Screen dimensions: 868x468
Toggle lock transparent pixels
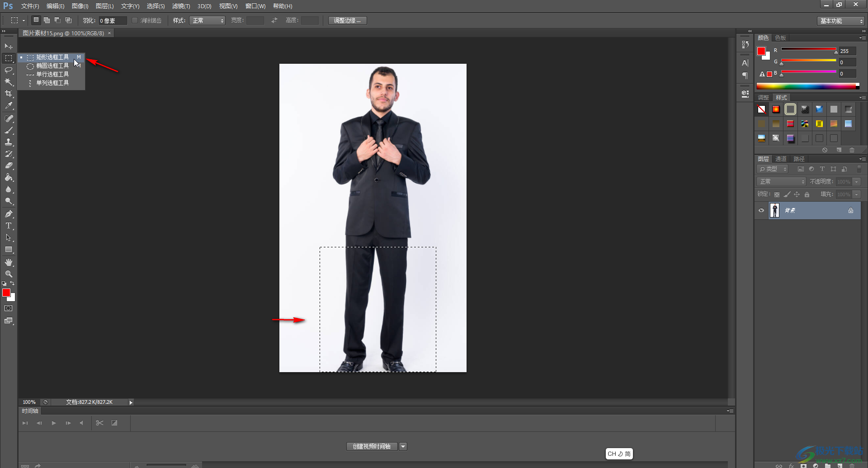tap(777, 194)
